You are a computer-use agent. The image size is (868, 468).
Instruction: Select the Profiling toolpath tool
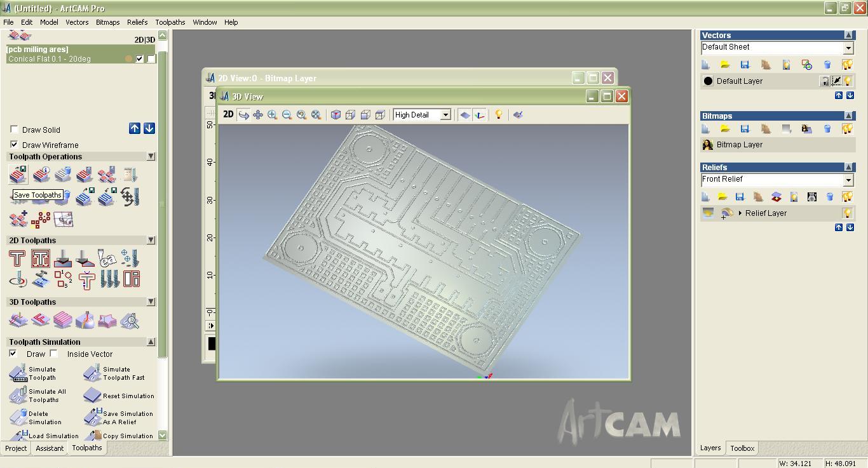(17, 258)
